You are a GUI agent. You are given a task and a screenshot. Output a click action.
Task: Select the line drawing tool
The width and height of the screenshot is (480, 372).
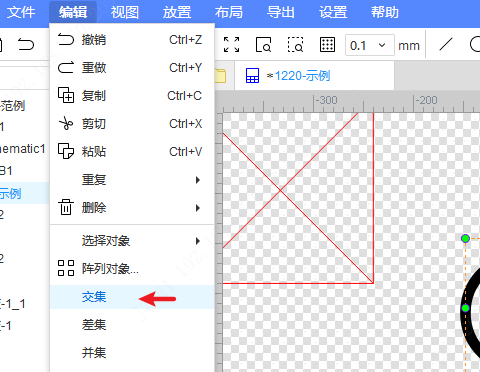[446, 44]
